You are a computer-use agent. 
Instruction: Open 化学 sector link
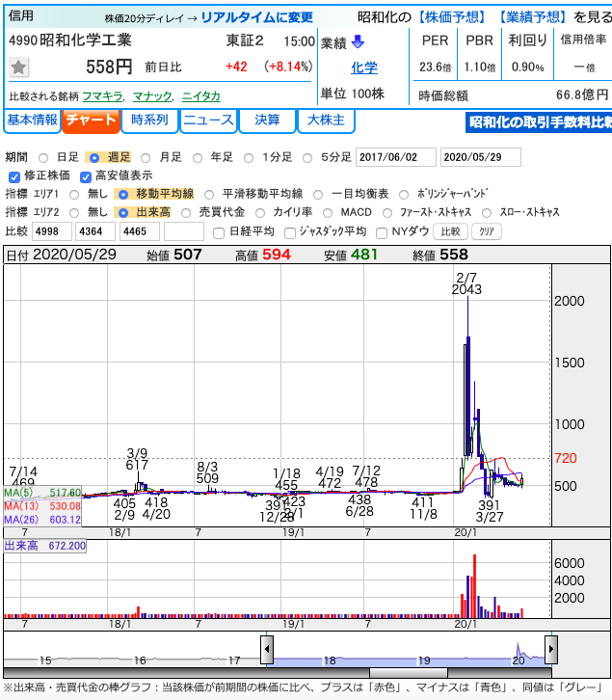click(364, 67)
